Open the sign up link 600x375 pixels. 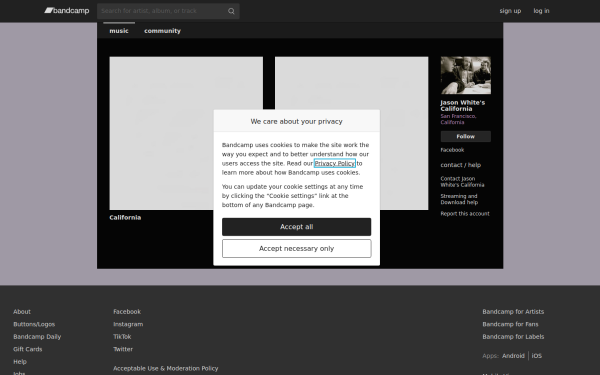tap(510, 11)
